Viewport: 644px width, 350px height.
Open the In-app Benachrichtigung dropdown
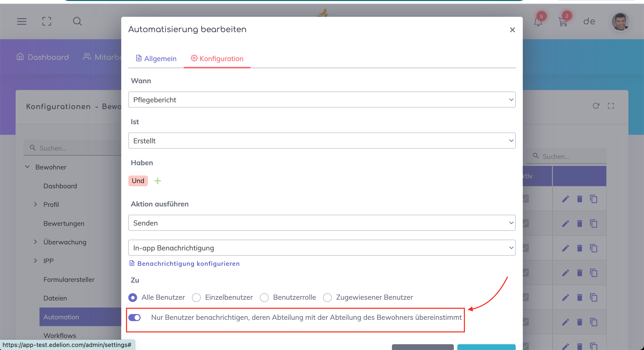click(x=322, y=248)
